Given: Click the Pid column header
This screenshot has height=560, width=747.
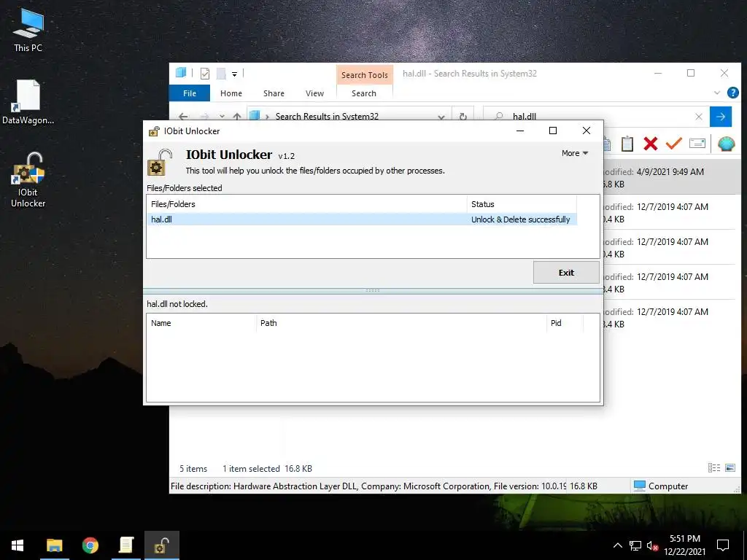Looking at the screenshot, I should pyautogui.click(x=565, y=323).
